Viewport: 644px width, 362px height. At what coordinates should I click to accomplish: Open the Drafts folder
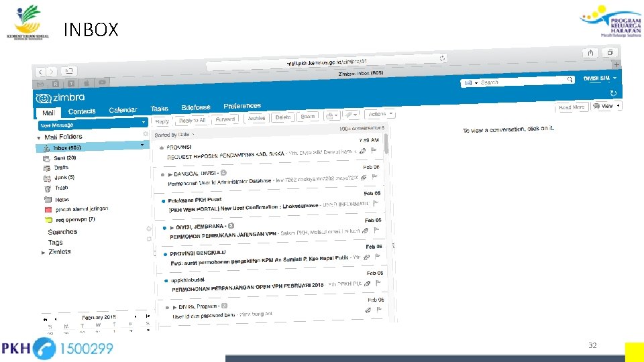tap(61, 168)
